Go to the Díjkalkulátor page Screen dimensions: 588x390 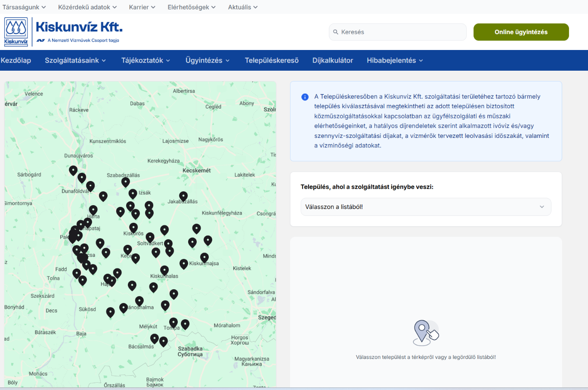332,60
